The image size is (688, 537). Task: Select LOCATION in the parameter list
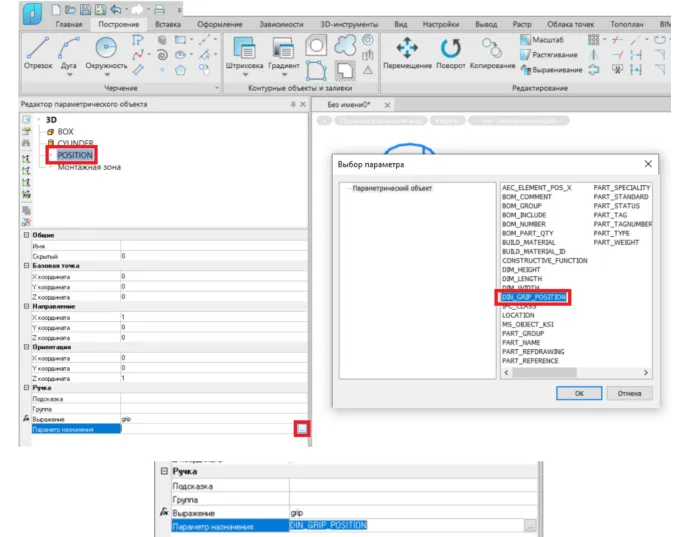click(518, 315)
